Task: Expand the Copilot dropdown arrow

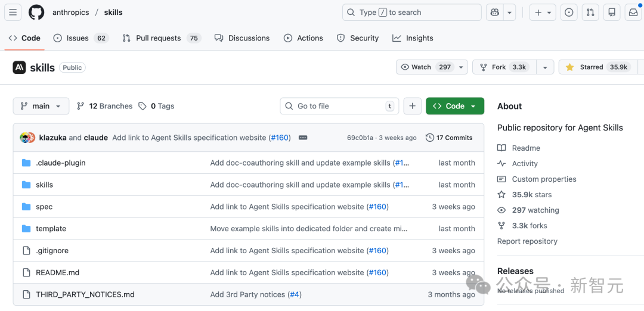Action: coord(509,13)
